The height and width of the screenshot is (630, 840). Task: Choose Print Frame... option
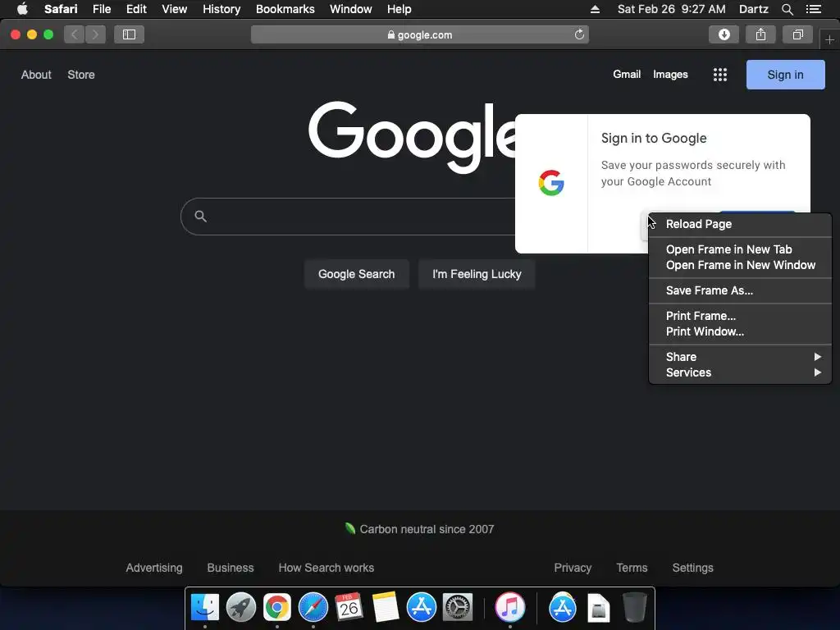(x=740, y=316)
